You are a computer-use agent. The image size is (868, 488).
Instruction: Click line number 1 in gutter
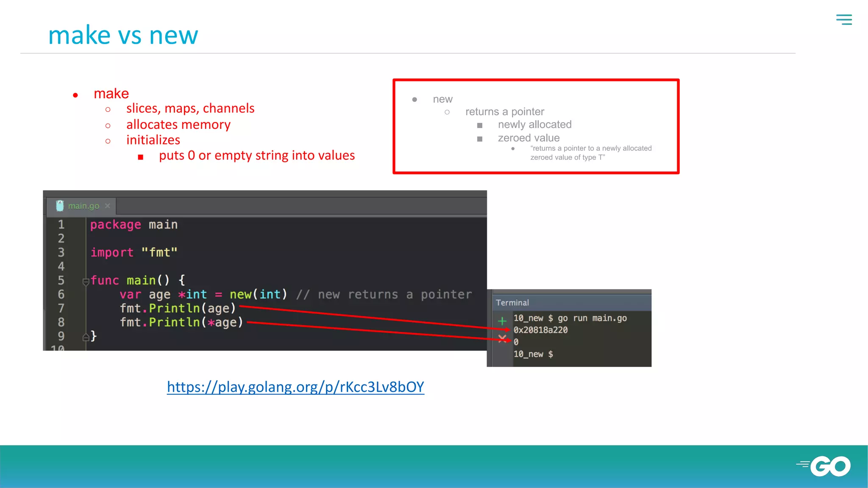61,225
